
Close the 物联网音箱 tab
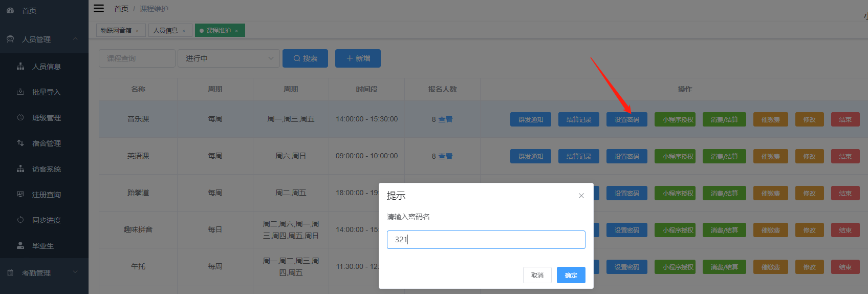click(137, 31)
